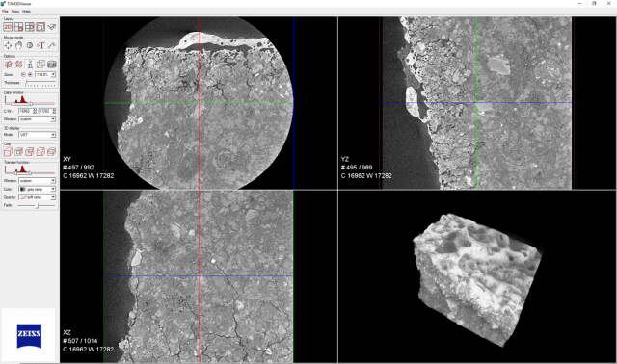Choose the single 3D view layout icon
Image resolution: width=617 pixels, height=364 pixels.
40,27
